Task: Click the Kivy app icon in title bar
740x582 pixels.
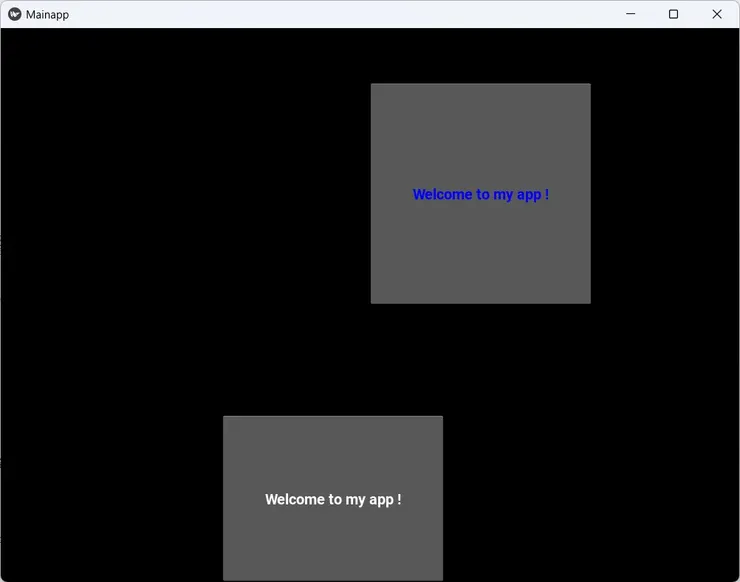Action: tap(15, 14)
